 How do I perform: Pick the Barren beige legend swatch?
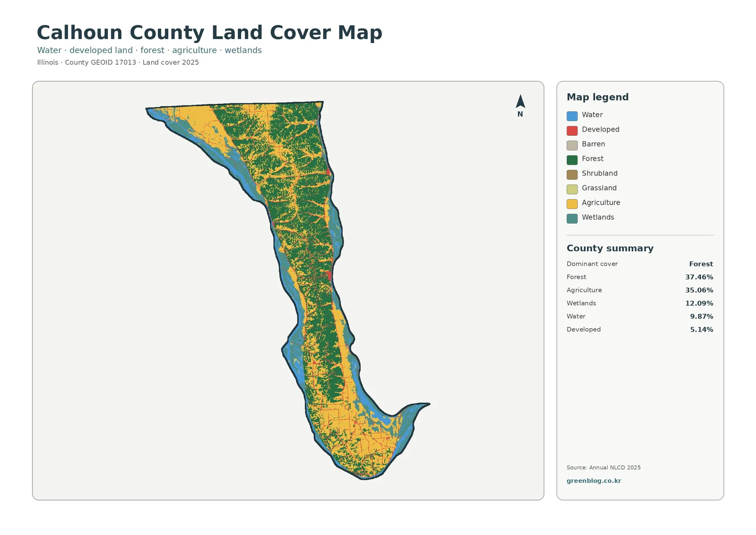572,145
